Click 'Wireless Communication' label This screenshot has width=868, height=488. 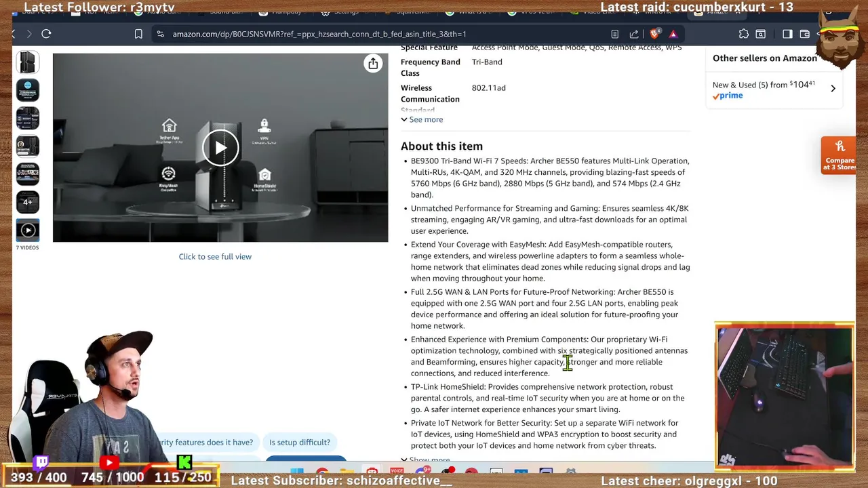coord(430,94)
